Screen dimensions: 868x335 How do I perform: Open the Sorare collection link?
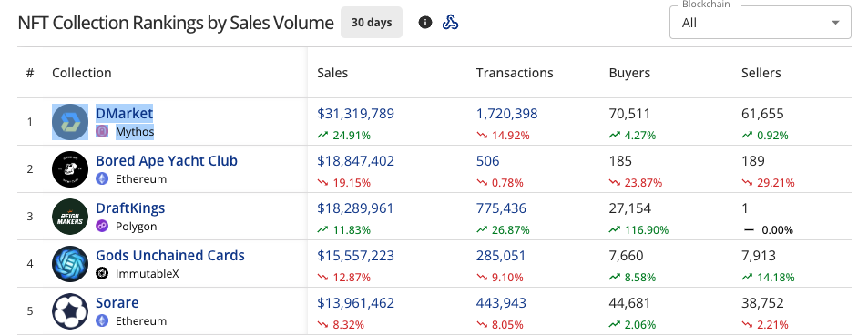click(x=117, y=303)
